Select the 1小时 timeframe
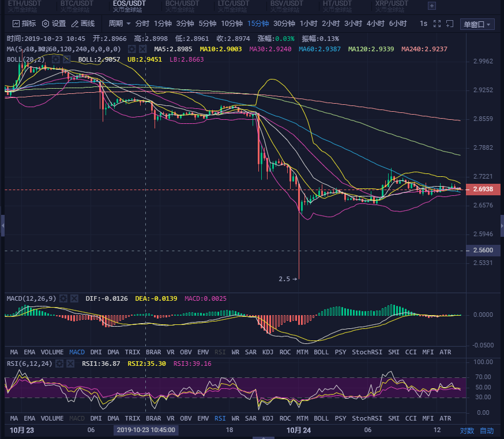504x439 pixels. tap(309, 24)
